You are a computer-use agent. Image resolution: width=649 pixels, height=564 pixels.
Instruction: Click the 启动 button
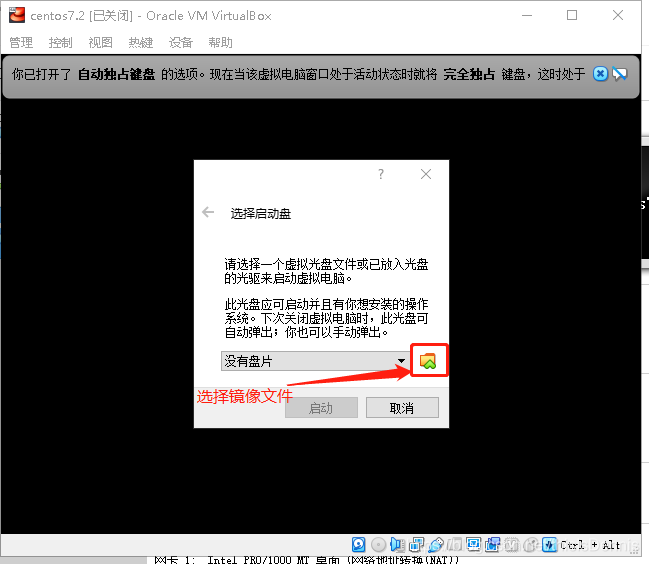coord(321,408)
